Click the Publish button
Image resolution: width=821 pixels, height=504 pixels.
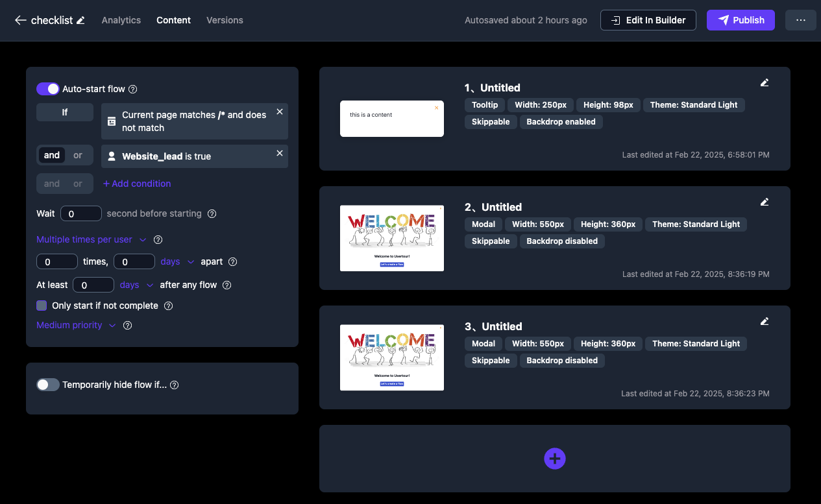[x=741, y=20]
